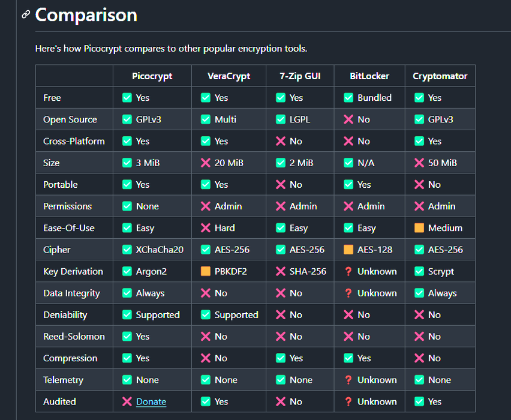Viewport: 511px width, 420px height.
Task: Click the orange square beside AES-128
Action: click(348, 250)
